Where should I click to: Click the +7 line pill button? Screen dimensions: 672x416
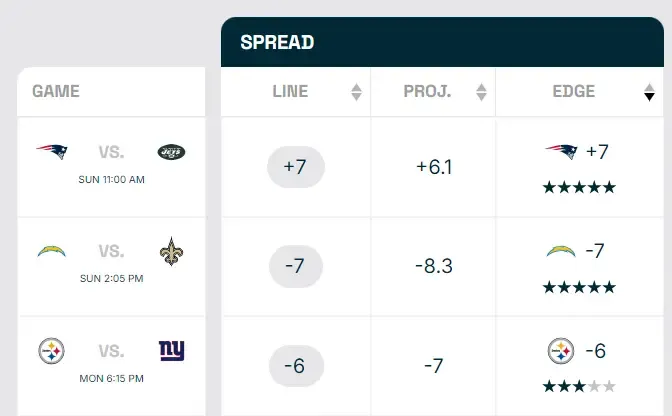click(x=295, y=167)
